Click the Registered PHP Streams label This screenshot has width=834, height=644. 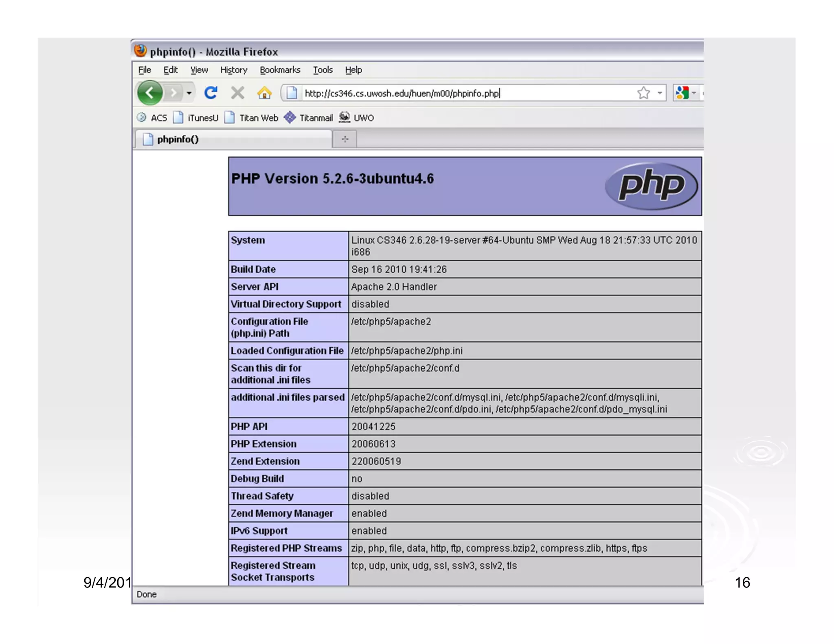tap(286, 548)
